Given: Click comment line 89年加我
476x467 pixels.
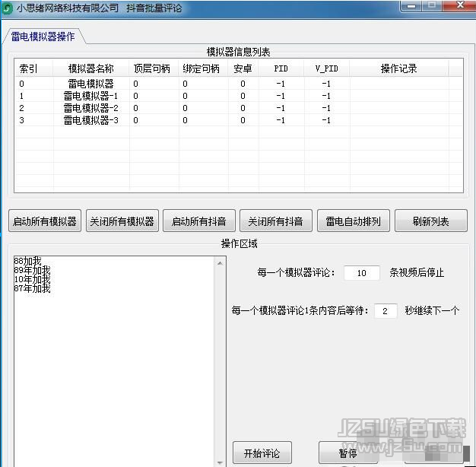Looking at the screenshot, I should [32, 270].
